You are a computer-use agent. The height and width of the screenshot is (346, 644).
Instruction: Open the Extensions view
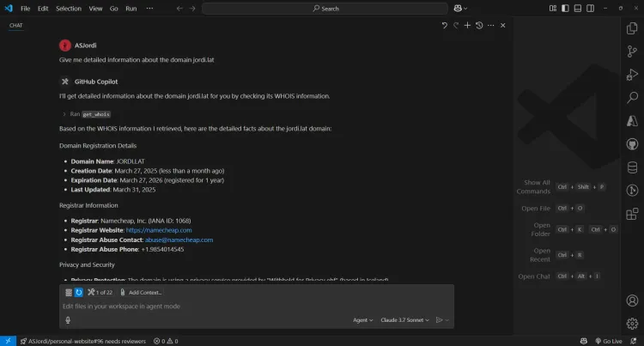coord(632,214)
